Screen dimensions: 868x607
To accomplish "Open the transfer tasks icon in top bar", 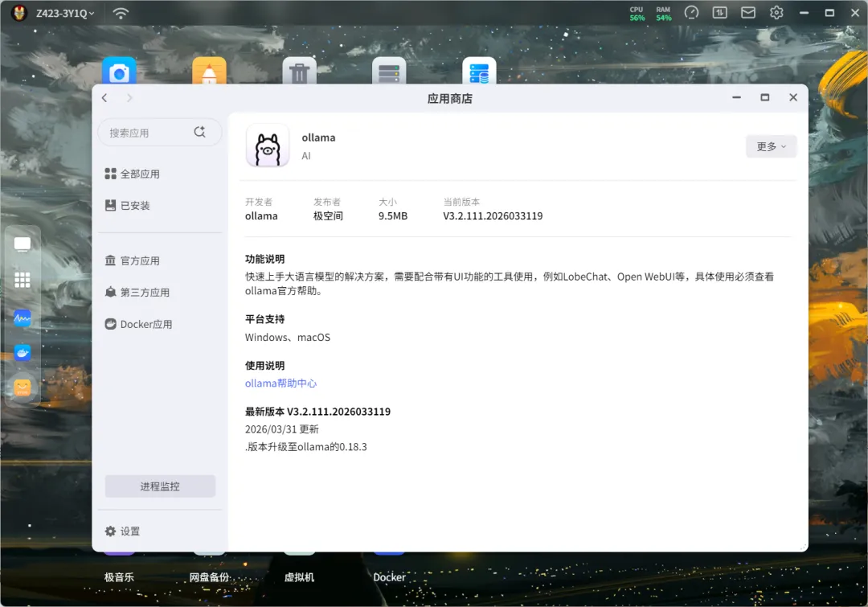I will (719, 12).
